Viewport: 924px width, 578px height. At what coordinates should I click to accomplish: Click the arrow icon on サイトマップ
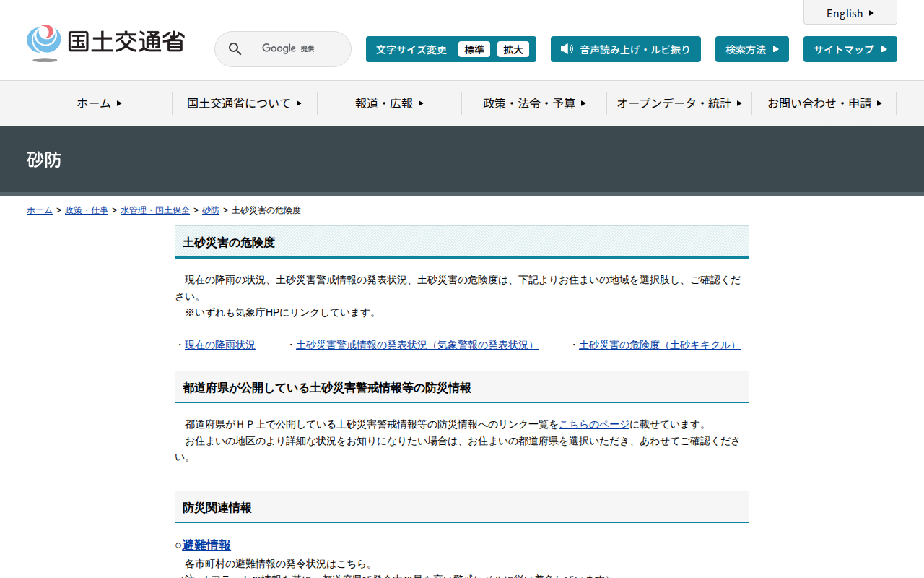(884, 49)
